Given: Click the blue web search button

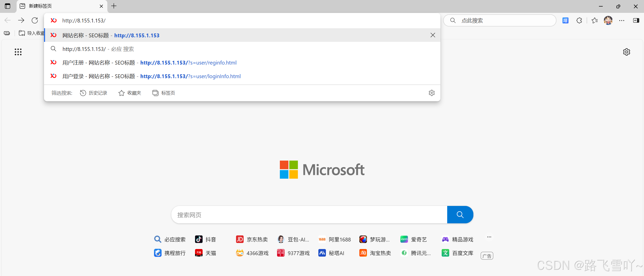Looking at the screenshot, I should coord(460,214).
